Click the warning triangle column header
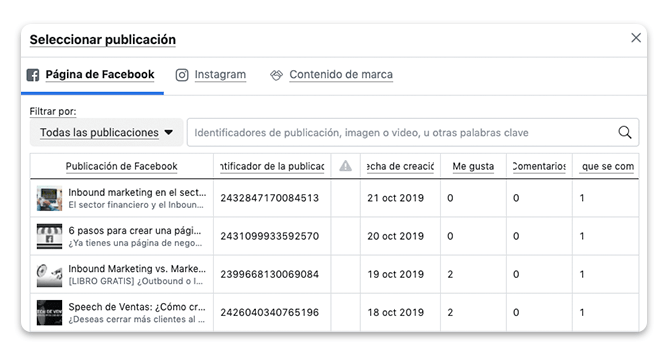 (345, 166)
